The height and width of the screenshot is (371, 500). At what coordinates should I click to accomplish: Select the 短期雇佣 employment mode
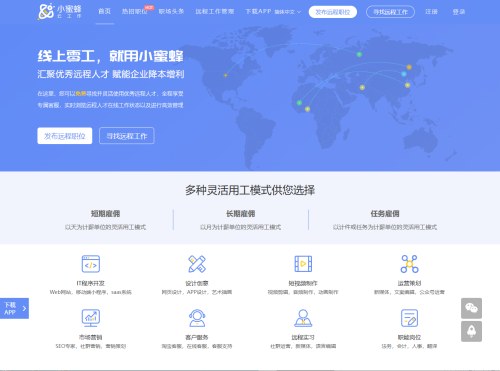(105, 214)
